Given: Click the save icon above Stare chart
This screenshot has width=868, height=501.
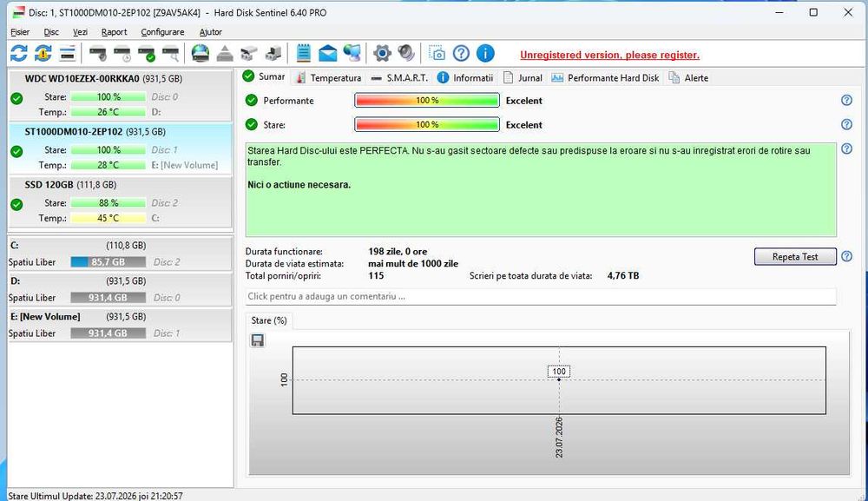Looking at the screenshot, I should (x=258, y=340).
